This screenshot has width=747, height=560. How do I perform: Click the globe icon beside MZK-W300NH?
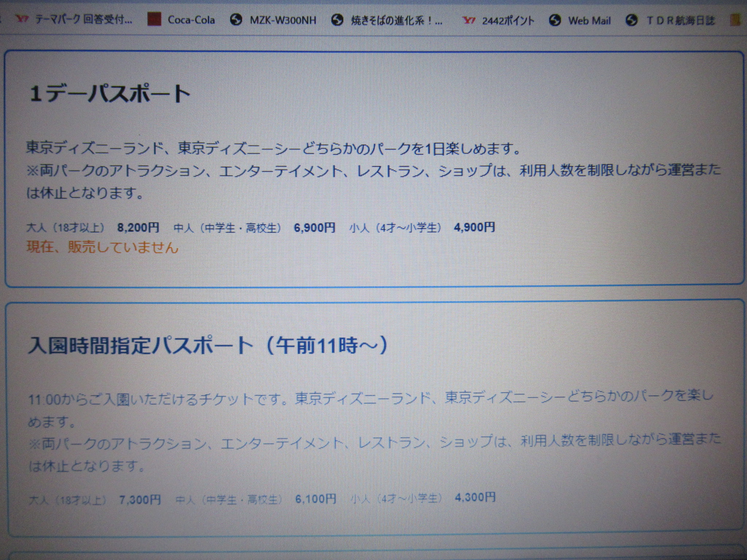(x=236, y=20)
